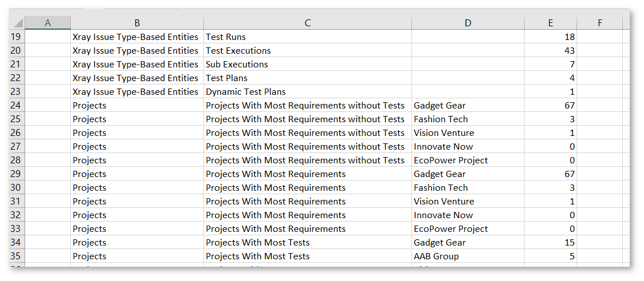Click the Test Executions cell
644x281 pixels.
[307, 50]
